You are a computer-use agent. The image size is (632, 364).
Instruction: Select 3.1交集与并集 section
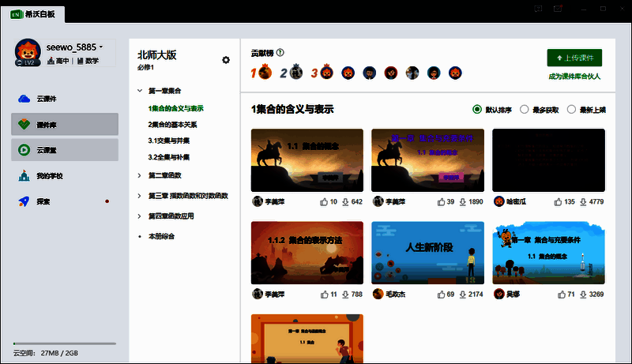click(x=169, y=141)
